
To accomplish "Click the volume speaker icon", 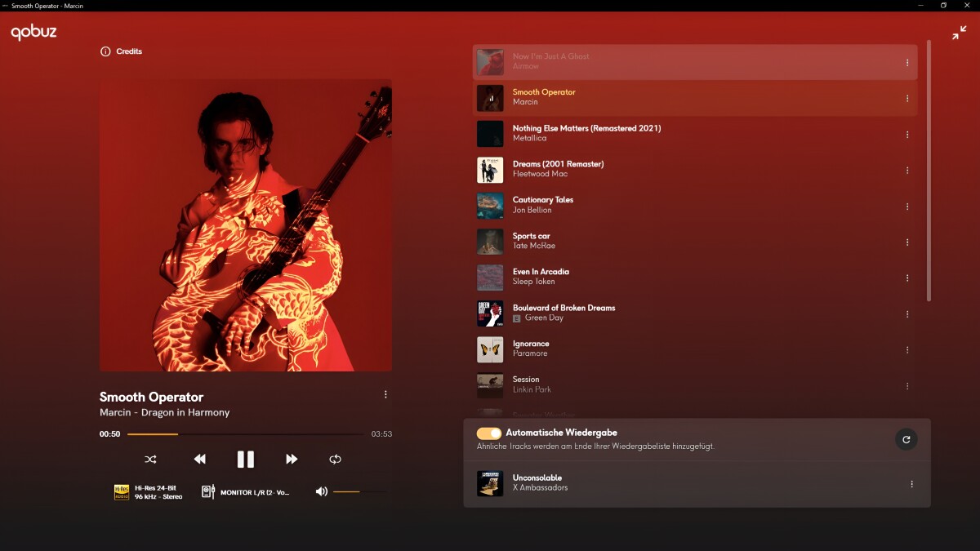I will 321,491.
